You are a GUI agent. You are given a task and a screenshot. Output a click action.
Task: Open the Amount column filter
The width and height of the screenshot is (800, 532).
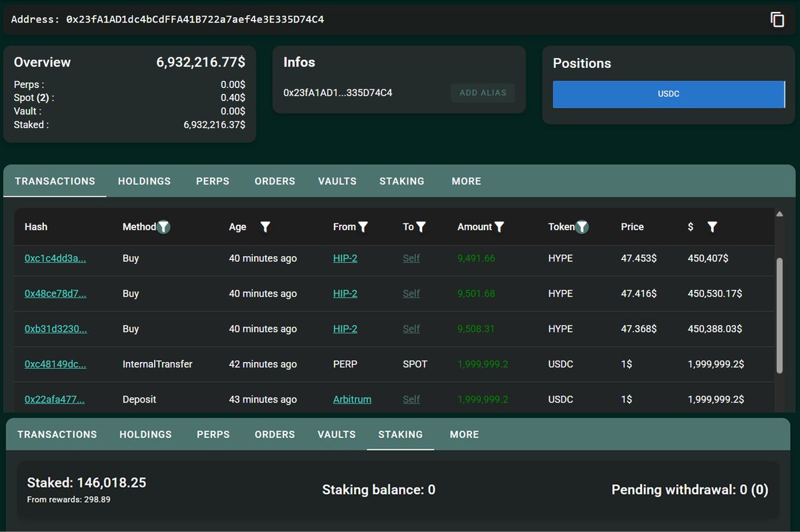point(499,227)
